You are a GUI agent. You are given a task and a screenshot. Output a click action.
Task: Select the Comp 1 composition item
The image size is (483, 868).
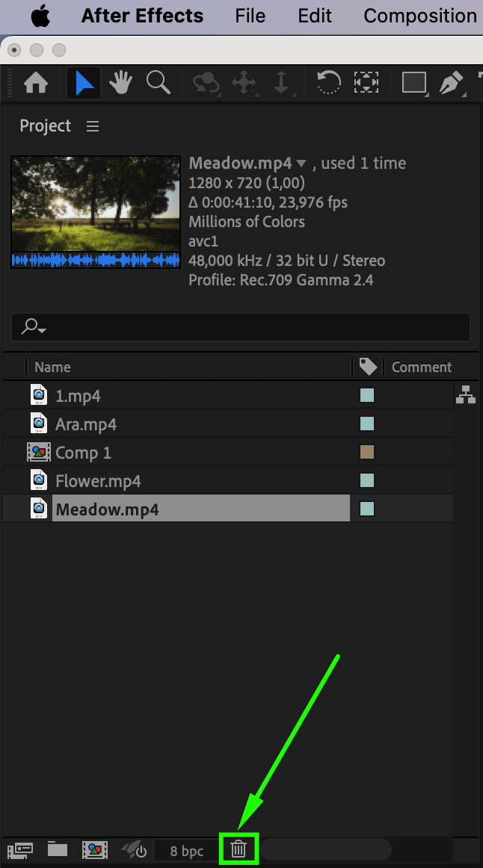coord(83,453)
